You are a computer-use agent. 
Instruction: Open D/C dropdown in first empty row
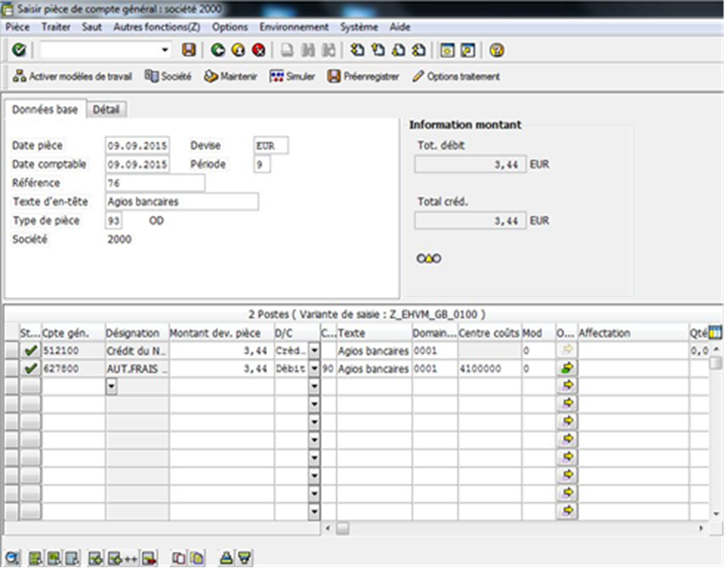tap(314, 386)
